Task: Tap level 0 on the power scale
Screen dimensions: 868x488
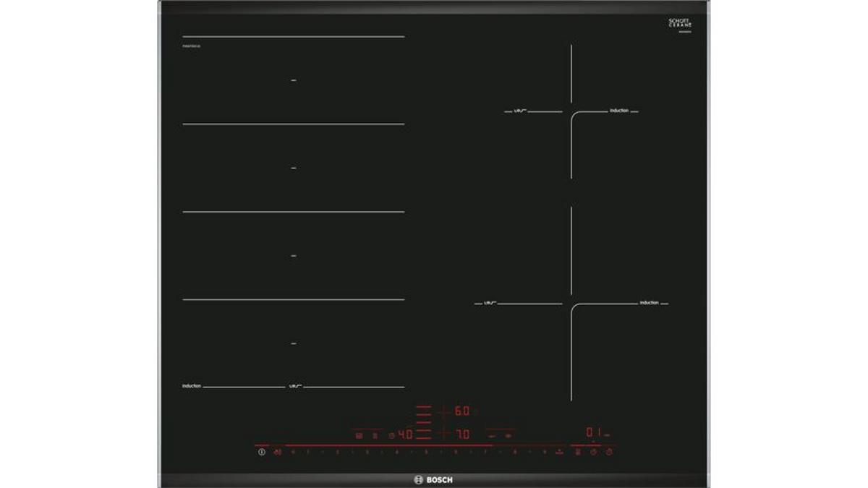Action: [293, 452]
